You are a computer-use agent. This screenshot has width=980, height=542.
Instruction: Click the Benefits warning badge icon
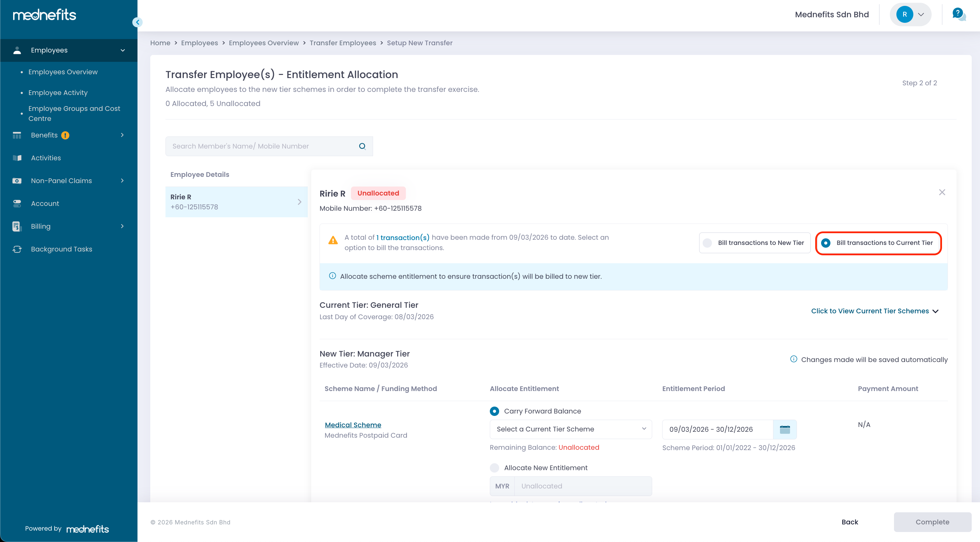pos(65,135)
